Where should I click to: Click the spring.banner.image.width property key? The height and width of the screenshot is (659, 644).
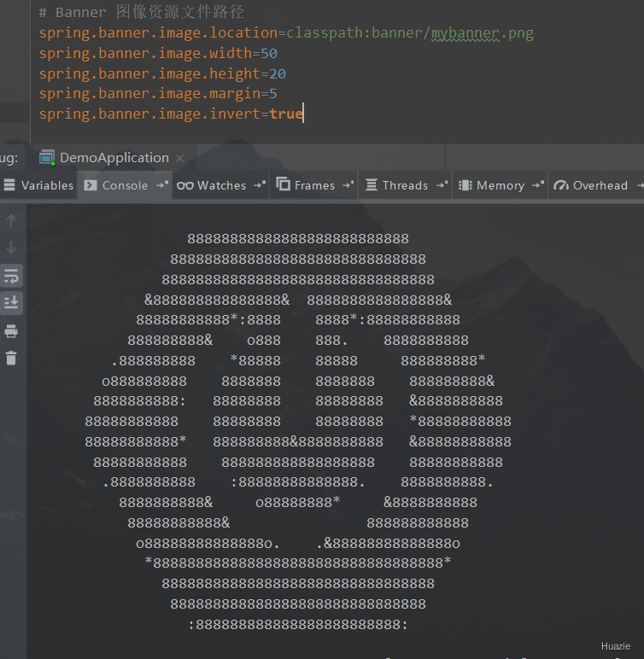tap(145, 54)
